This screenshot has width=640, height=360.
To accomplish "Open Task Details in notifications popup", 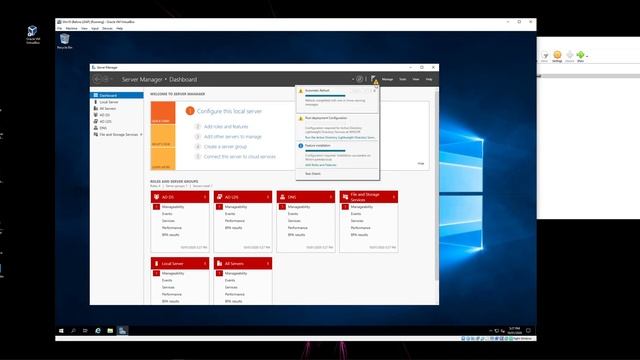I will pyautogui.click(x=313, y=174).
